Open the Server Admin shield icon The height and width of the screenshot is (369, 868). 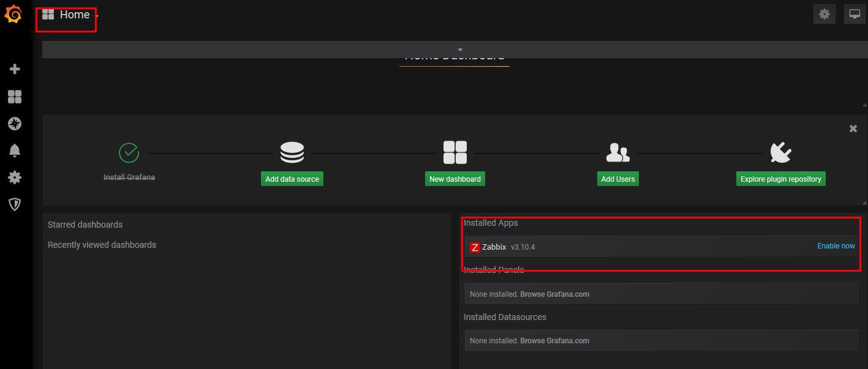pyautogui.click(x=15, y=204)
